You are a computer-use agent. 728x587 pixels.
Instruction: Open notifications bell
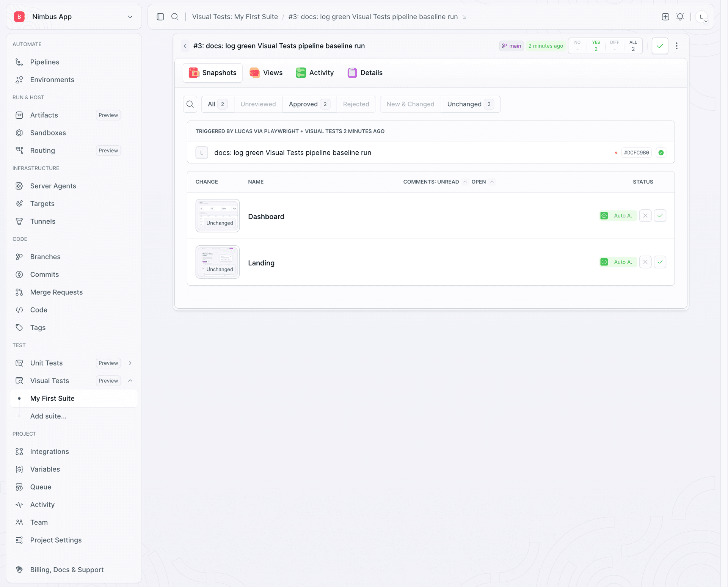680,17
